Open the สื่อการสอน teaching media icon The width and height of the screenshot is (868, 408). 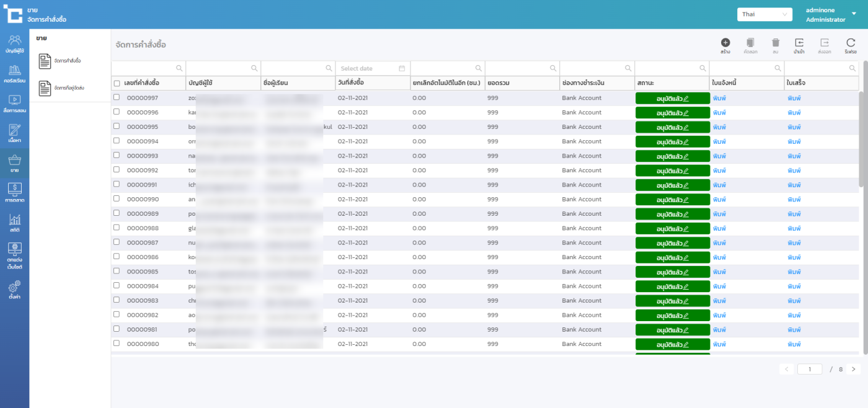point(14,102)
